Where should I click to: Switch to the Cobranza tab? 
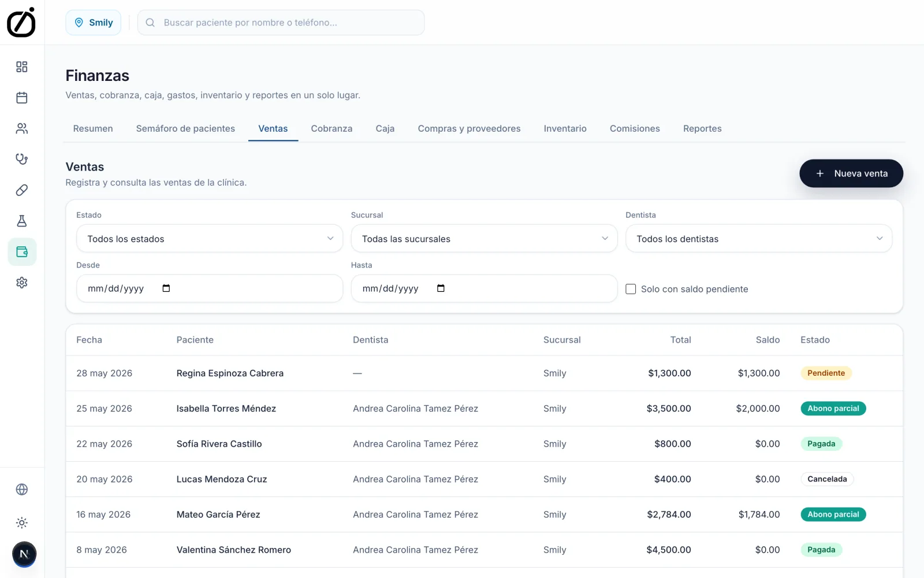(331, 128)
